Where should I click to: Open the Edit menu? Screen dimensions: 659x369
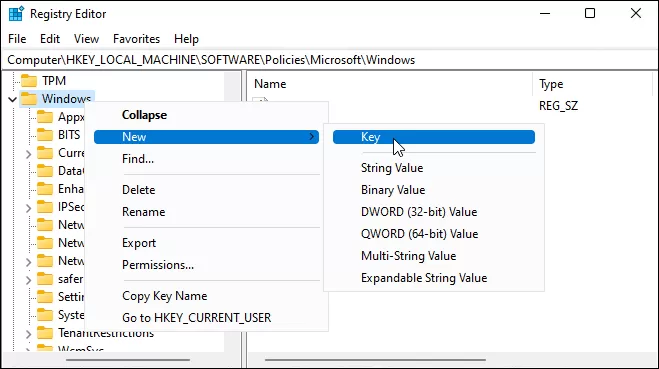pos(50,39)
